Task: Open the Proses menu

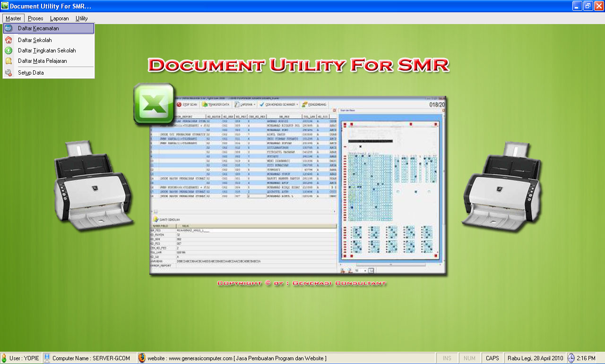Action: pos(35,18)
